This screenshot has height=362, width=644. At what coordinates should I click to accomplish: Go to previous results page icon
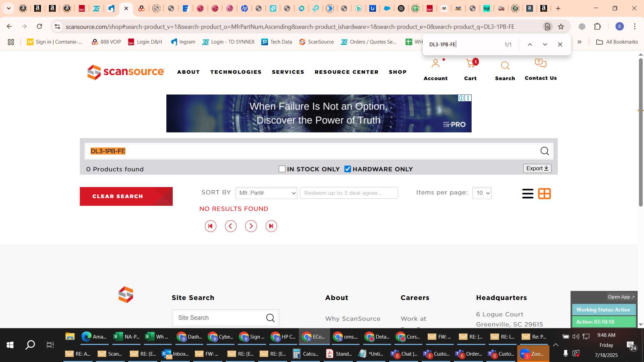pos(231,226)
